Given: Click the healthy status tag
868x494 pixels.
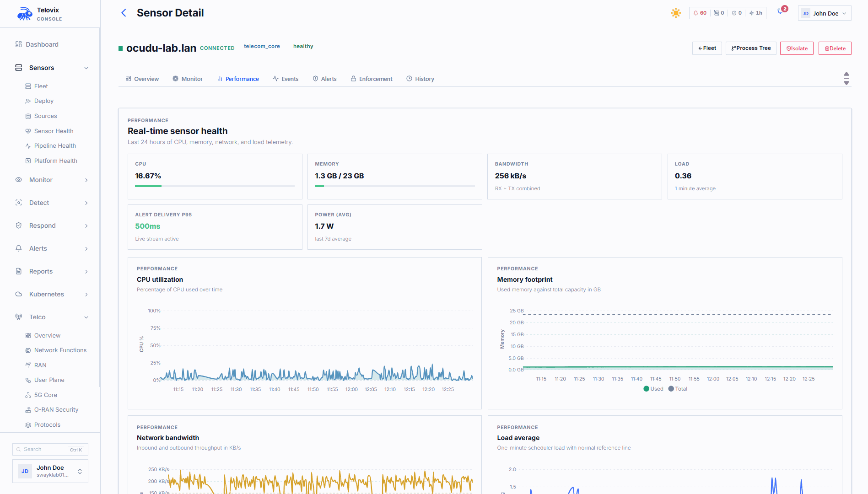Looking at the screenshot, I should tap(303, 46).
